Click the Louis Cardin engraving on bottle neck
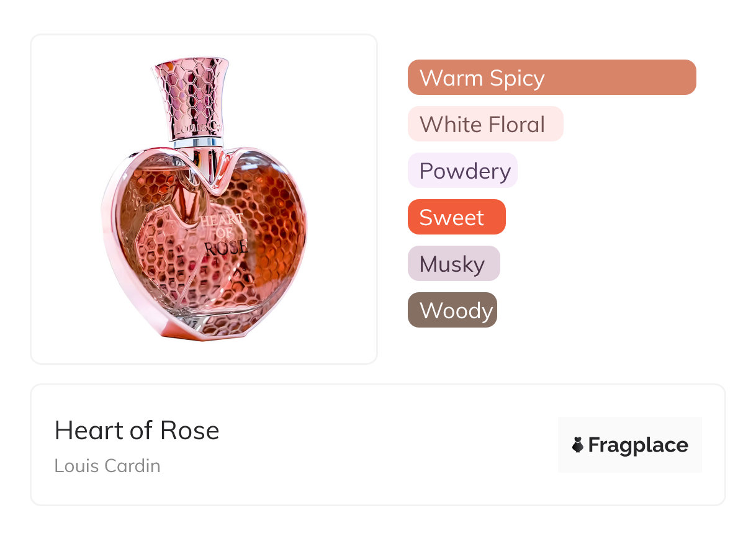Screen dimensions: 756x536 click(197, 127)
